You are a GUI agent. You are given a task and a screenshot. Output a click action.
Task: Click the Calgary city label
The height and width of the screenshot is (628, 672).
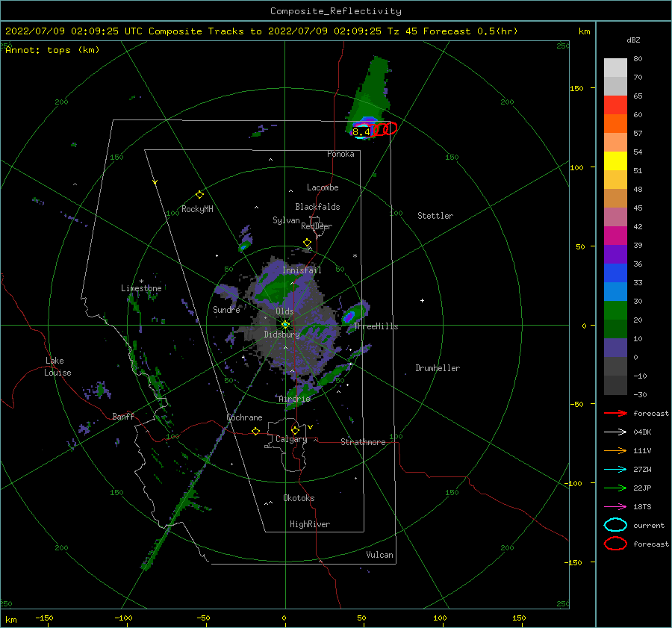tap(291, 439)
